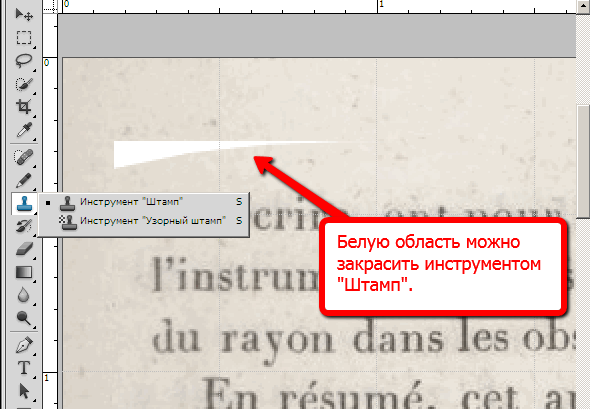Click the scrollbar up arrow
The image size is (590, 409).
[583, 6]
